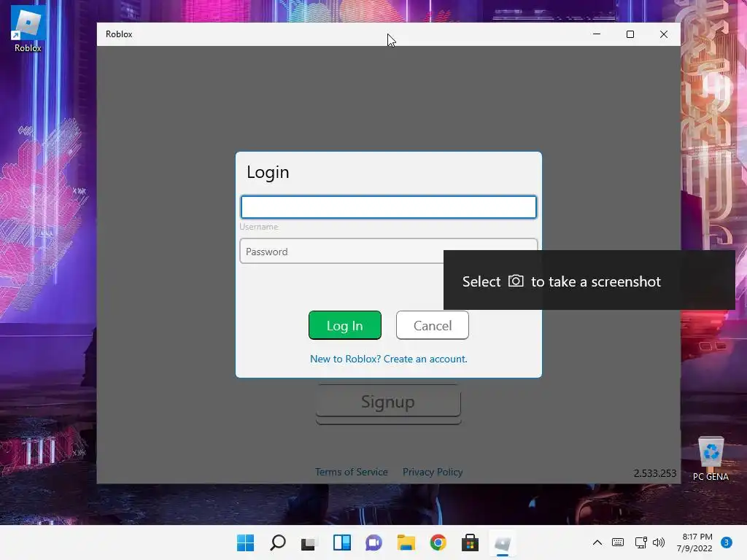Screen dimensions: 747x560
Task: Launch Google Chrome from taskbar
Action: [x=438, y=542]
